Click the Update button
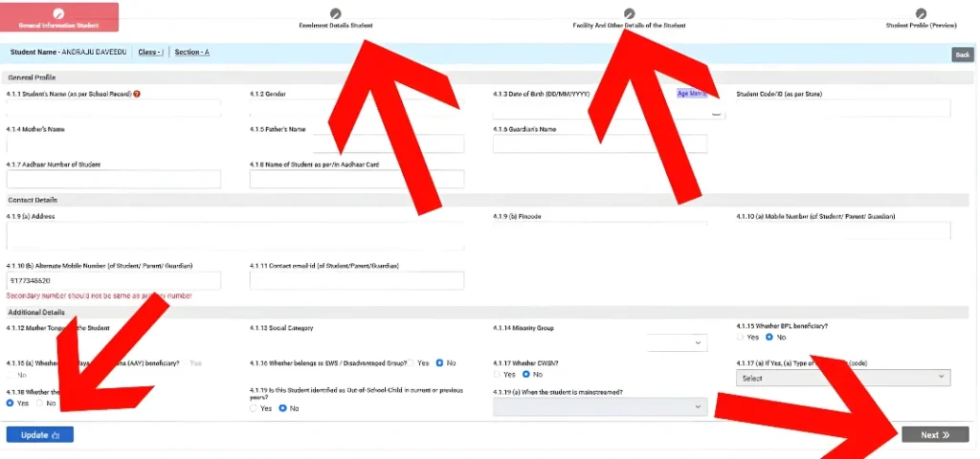This screenshot has height=459, width=980. click(40, 435)
